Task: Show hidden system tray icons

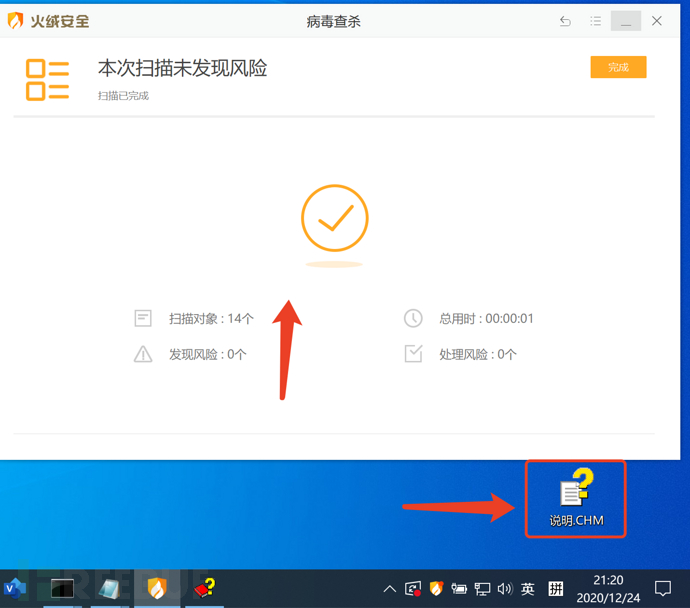Action: [389, 589]
